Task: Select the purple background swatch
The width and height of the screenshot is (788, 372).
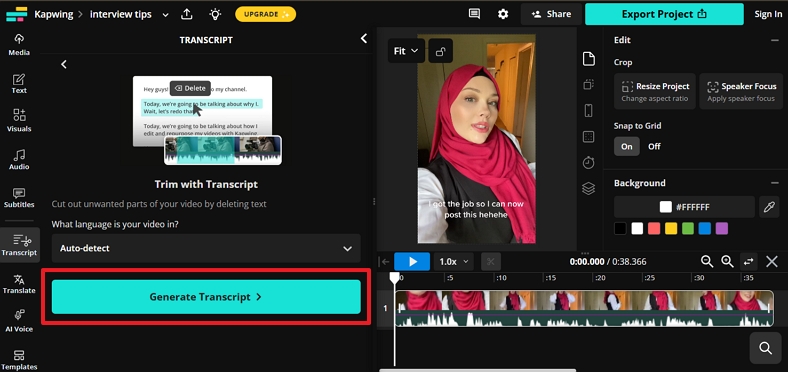Action: point(722,229)
